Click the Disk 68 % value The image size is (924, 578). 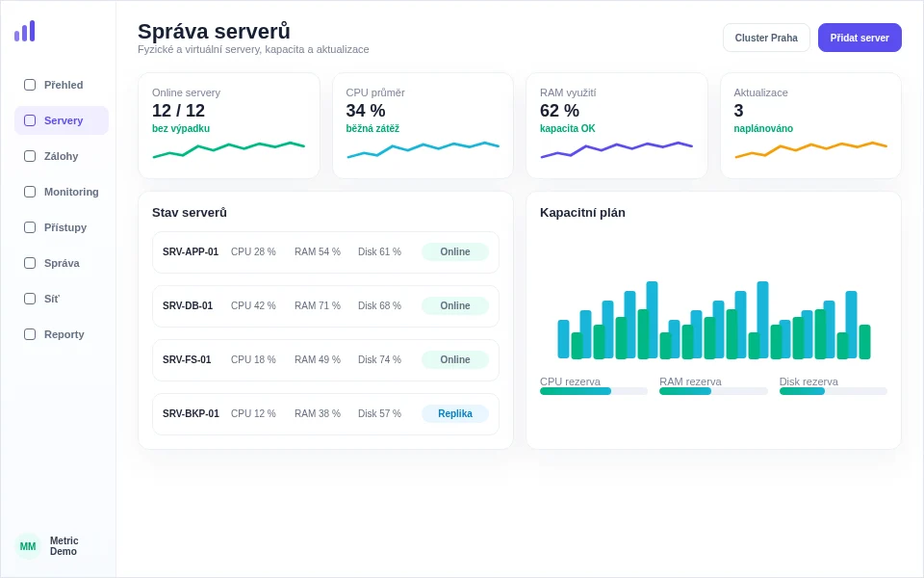point(379,306)
